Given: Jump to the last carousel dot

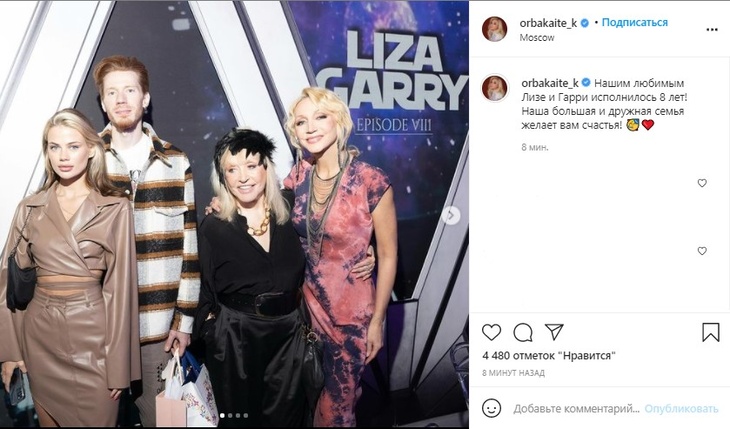Looking at the screenshot, I should point(246,415).
